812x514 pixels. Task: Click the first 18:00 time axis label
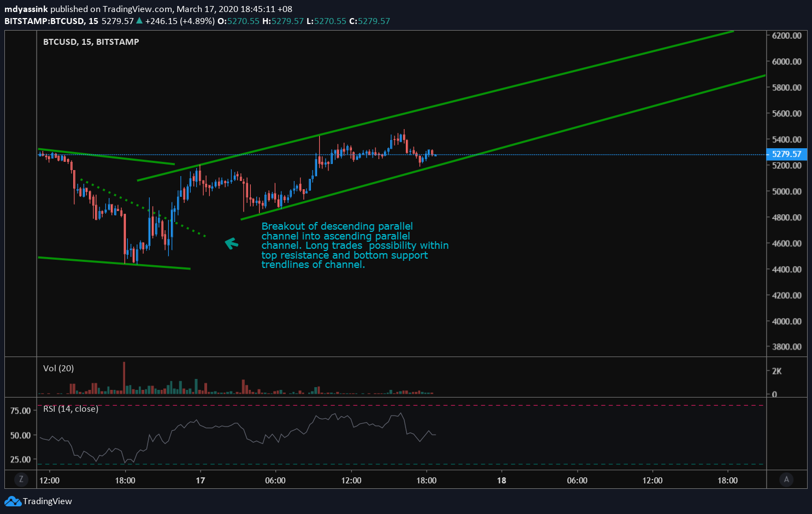click(125, 480)
